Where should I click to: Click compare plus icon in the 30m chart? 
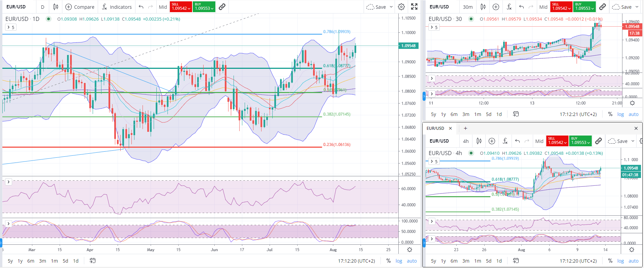pyautogui.click(x=496, y=7)
